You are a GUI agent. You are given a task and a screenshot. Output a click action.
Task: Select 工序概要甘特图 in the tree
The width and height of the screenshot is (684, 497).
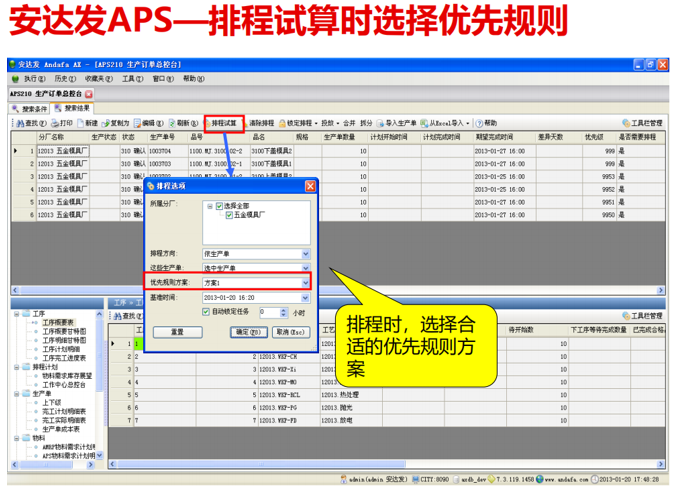64,332
